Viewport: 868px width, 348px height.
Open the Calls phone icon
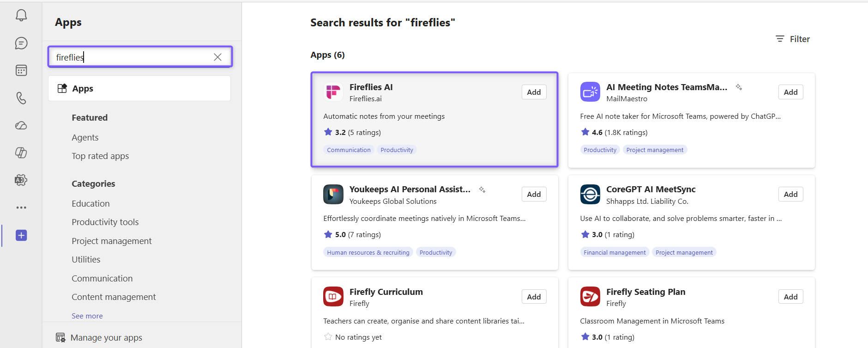pos(21,98)
